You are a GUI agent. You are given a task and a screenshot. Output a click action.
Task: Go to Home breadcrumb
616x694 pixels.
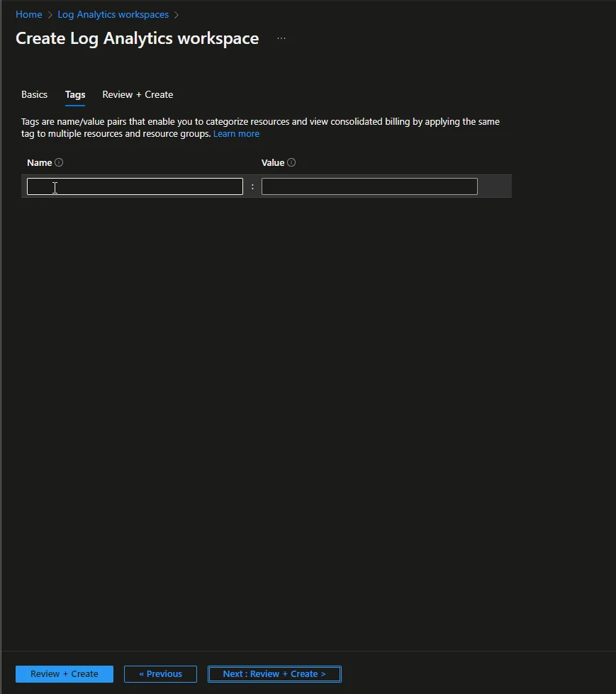tap(29, 15)
